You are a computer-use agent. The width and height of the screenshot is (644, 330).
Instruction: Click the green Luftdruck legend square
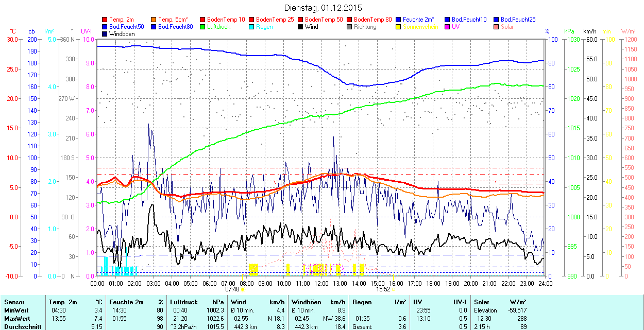(203, 27)
